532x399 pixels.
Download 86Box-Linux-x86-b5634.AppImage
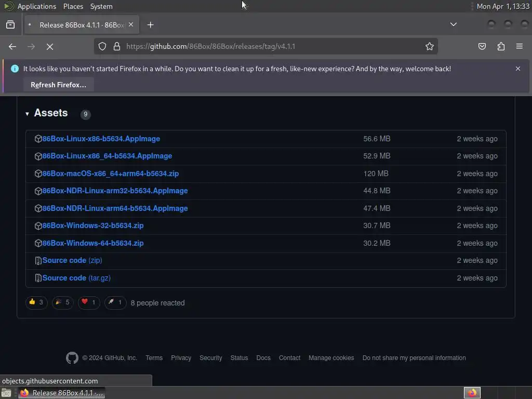tap(101, 139)
